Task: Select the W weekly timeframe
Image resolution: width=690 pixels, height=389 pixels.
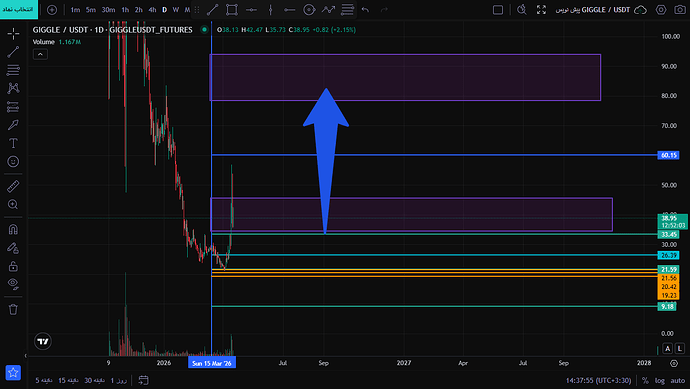Action: click(176, 10)
